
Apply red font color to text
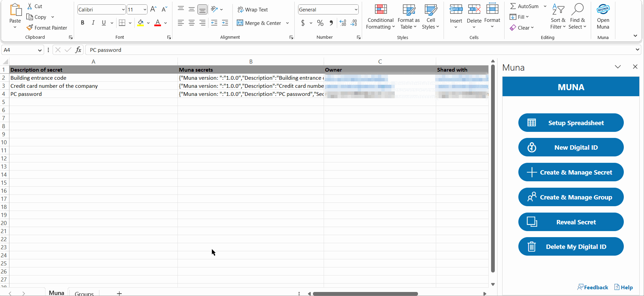(x=158, y=23)
